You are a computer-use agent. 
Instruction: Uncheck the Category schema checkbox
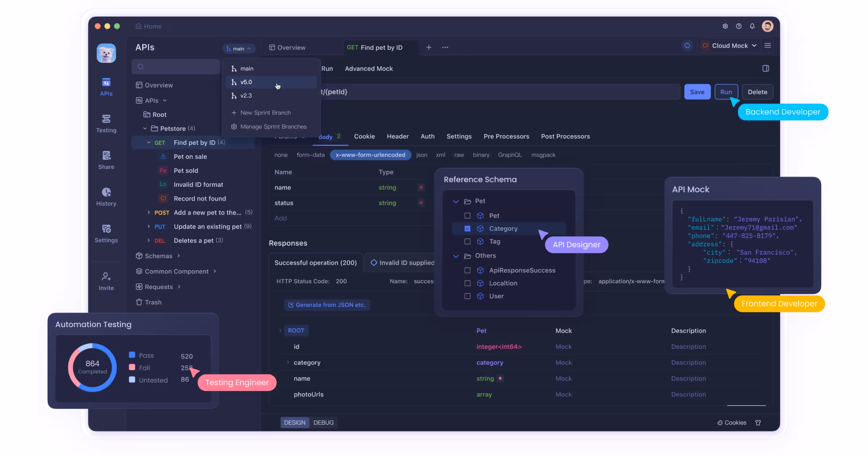click(x=467, y=229)
